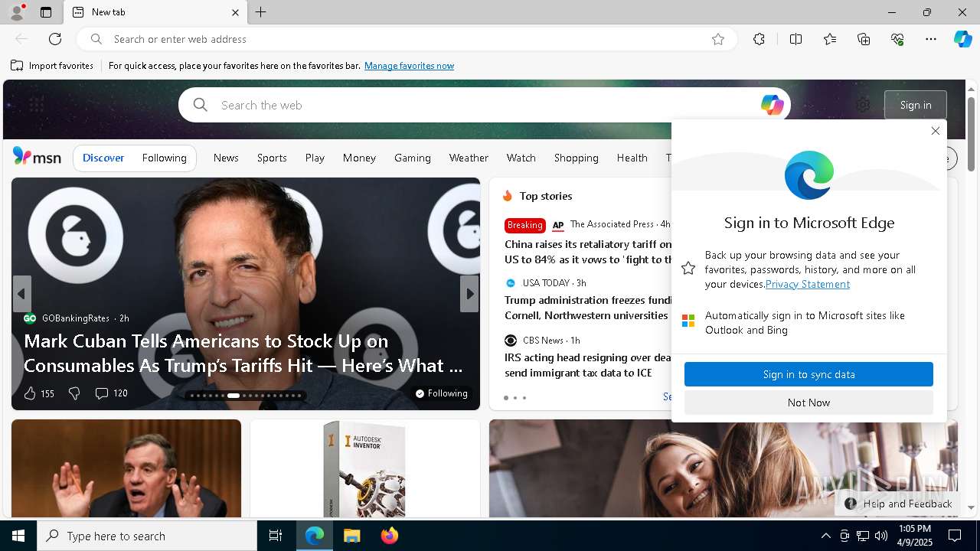This screenshot has height=551, width=980.
Task: Dismiss popup with Not Now
Action: click(808, 403)
